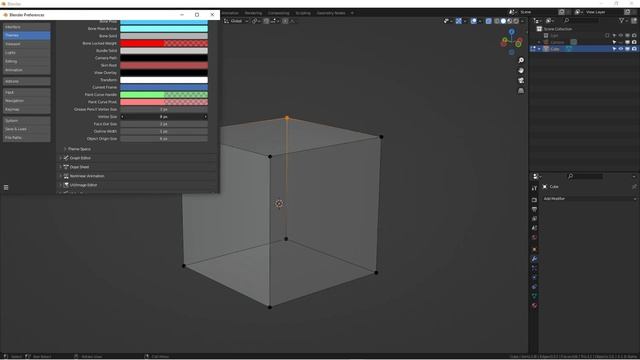This screenshot has width=640, height=360.
Task: Open the Geometry Nodes workspace tab
Action: 331,13
